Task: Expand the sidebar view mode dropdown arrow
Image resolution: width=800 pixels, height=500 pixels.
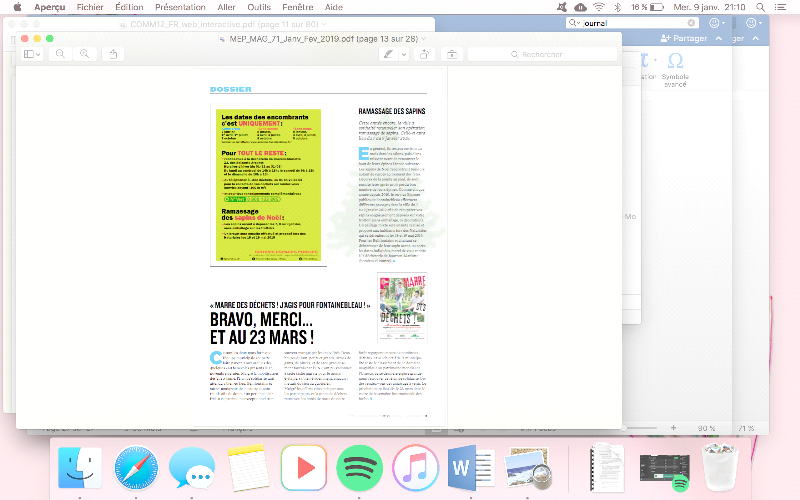Action: point(39,54)
